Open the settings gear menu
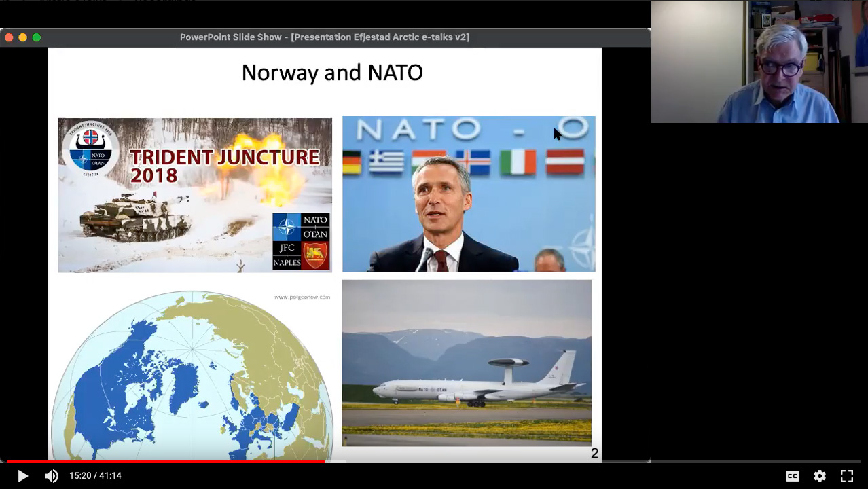 click(820, 476)
